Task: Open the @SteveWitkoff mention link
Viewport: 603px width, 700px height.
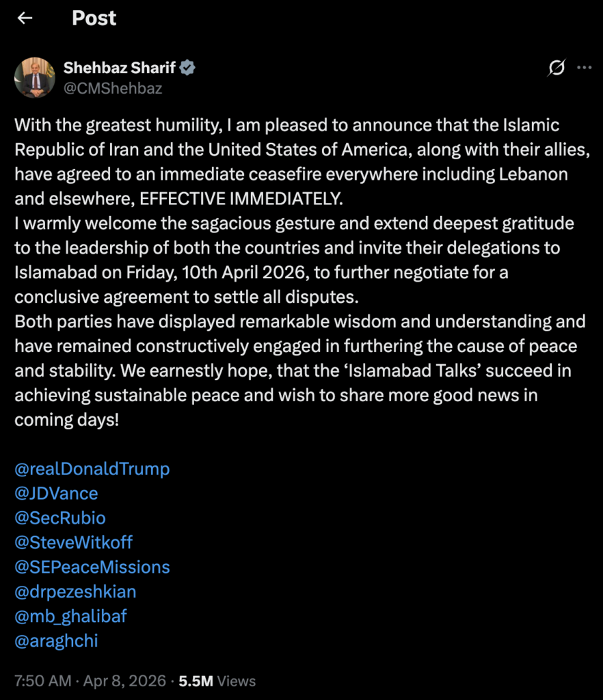Action: [x=73, y=542]
